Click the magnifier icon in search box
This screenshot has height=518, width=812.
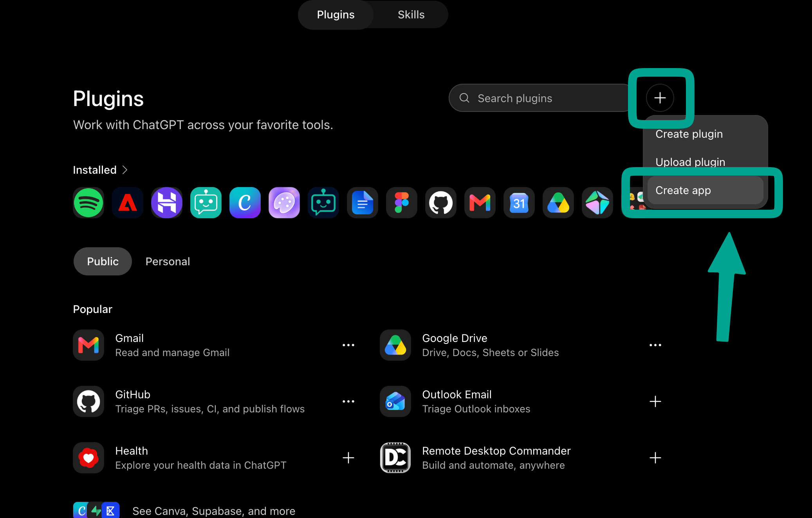point(464,98)
